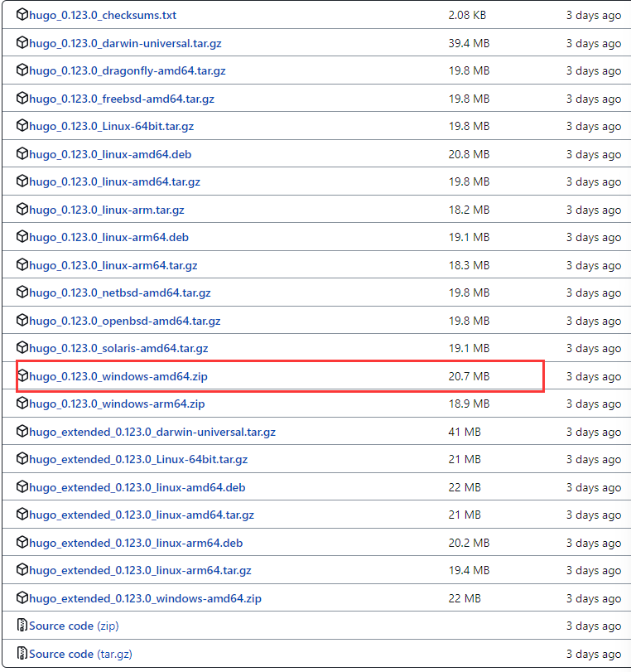Image resolution: width=631 pixels, height=672 pixels.
Task: Click package icon next to hugo_0.123.0_windows-amd64.zip
Action: click(x=22, y=376)
